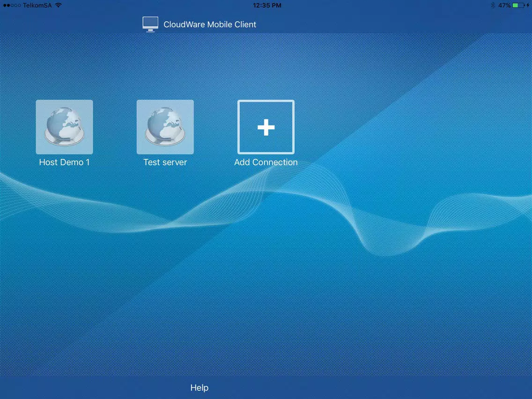This screenshot has height=399, width=532.
Task: Open the Host Demo 1 globe icon
Action: click(65, 127)
